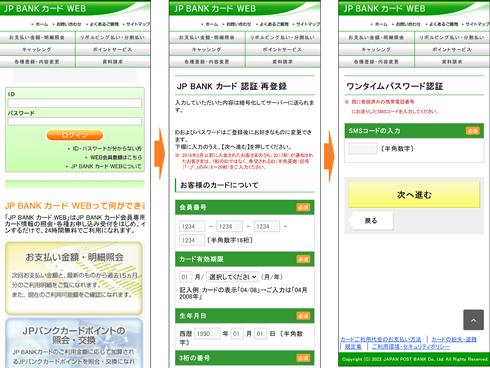The width and height of the screenshot is (490, 368).
Task: Click サイトマップ link on the 認証・再登録 screen
Action: tap(308, 24)
